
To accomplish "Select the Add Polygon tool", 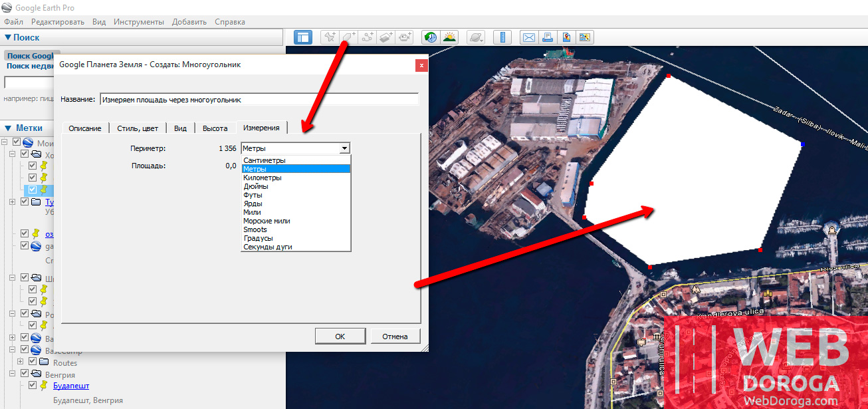I will pyautogui.click(x=349, y=38).
